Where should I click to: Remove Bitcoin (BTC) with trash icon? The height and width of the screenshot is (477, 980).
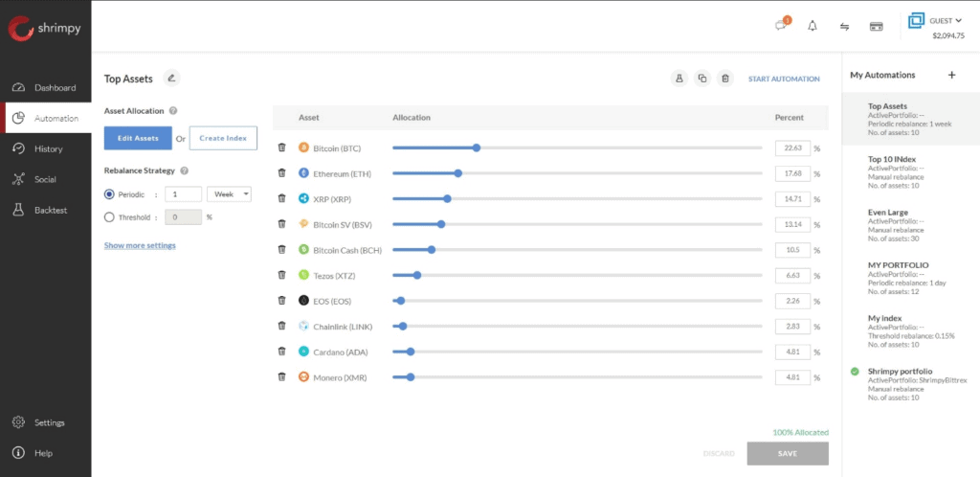pos(282,148)
